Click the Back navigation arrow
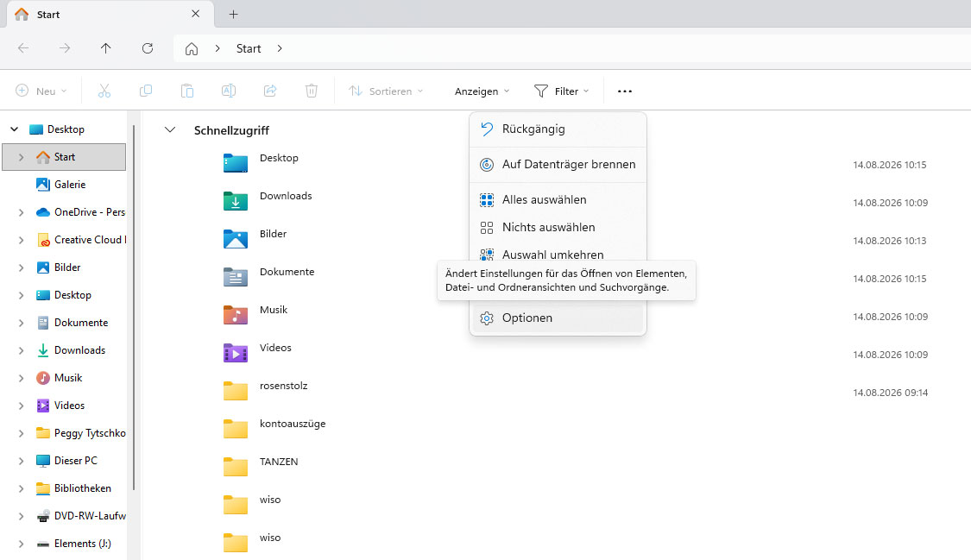Viewport: 971px width, 560px height. (x=23, y=48)
